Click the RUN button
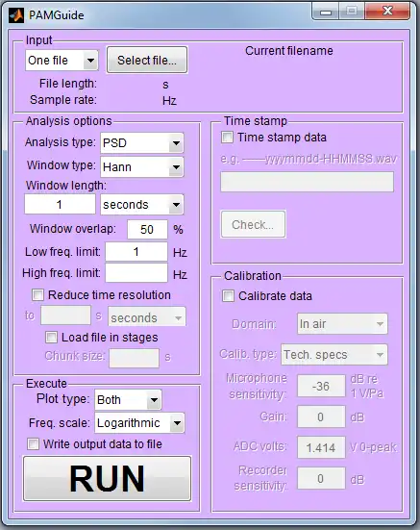The height and width of the screenshot is (530, 420). tap(107, 478)
